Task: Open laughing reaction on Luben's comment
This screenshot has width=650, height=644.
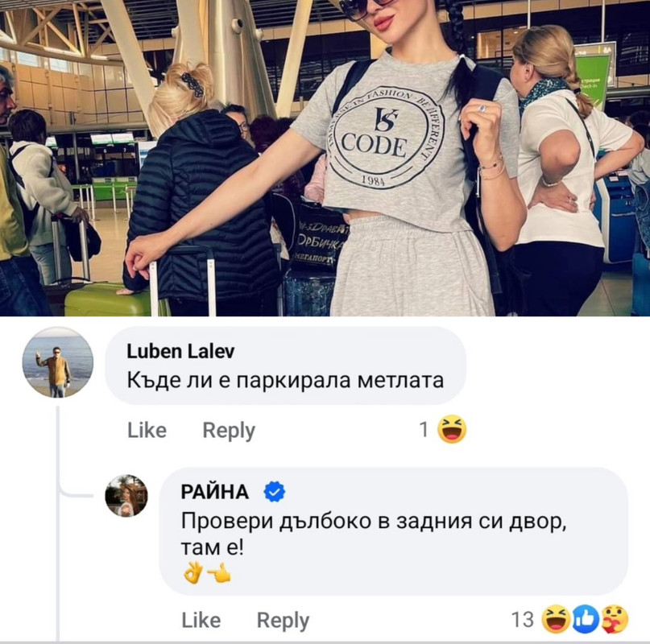Action: (x=453, y=429)
